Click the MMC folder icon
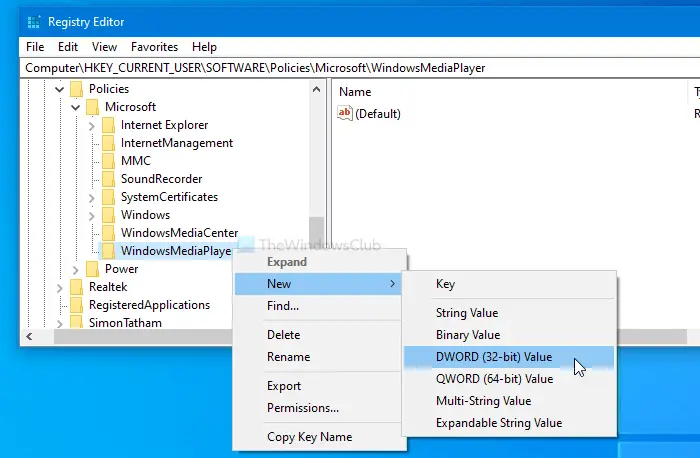 [x=108, y=161]
